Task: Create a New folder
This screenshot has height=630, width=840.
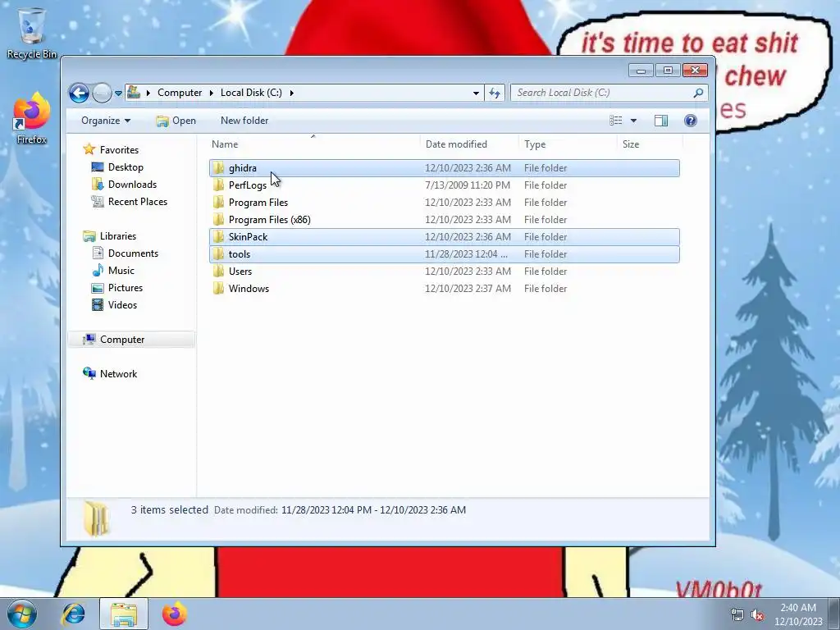Action: [x=244, y=121]
